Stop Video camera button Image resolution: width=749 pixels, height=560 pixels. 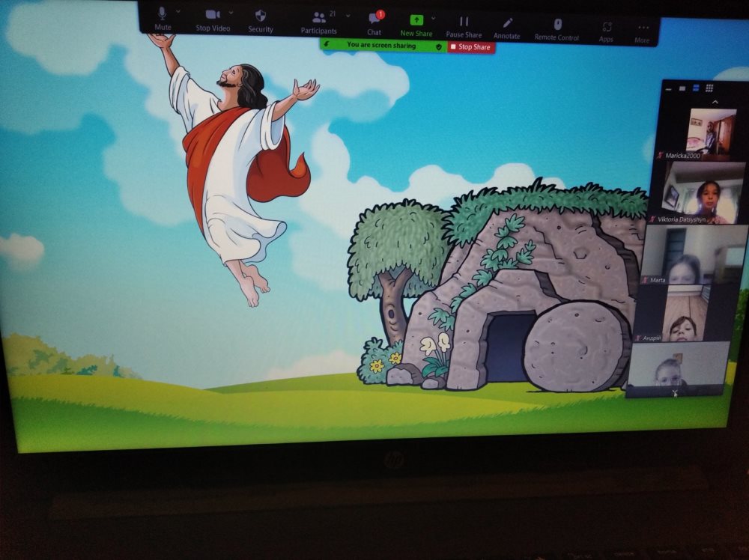(x=213, y=20)
